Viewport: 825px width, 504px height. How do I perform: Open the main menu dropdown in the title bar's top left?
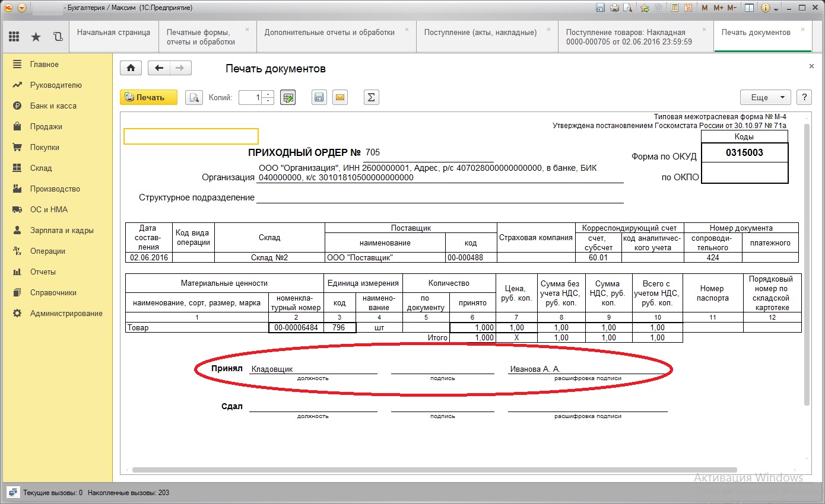coord(22,8)
